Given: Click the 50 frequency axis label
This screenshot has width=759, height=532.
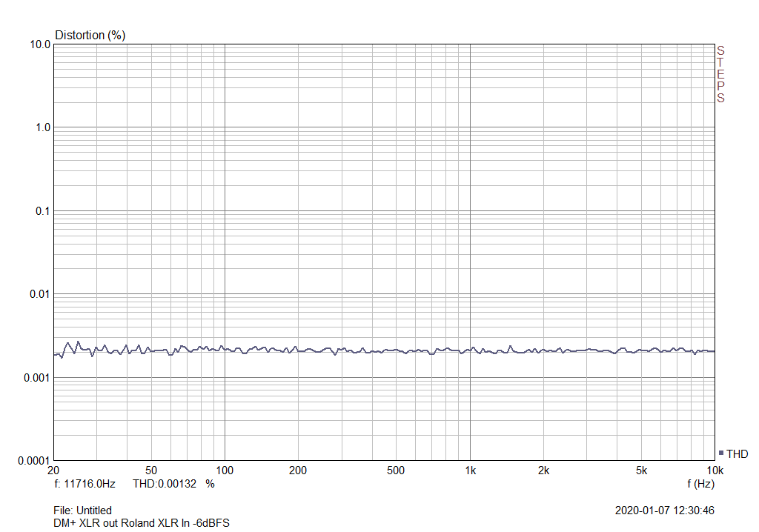Looking at the screenshot, I should [151, 471].
